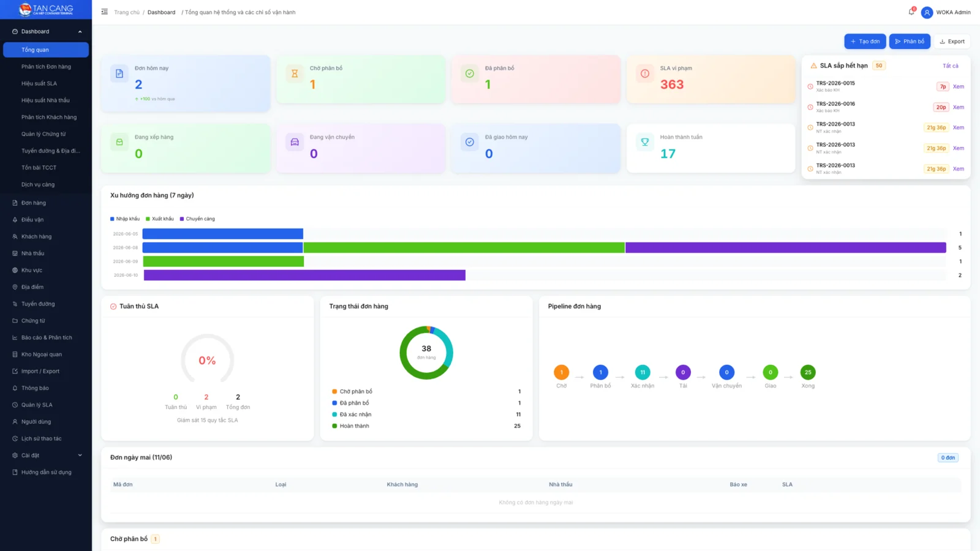
Task: Click the Tuân thủ SLA header icon
Action: coord(113,307)
